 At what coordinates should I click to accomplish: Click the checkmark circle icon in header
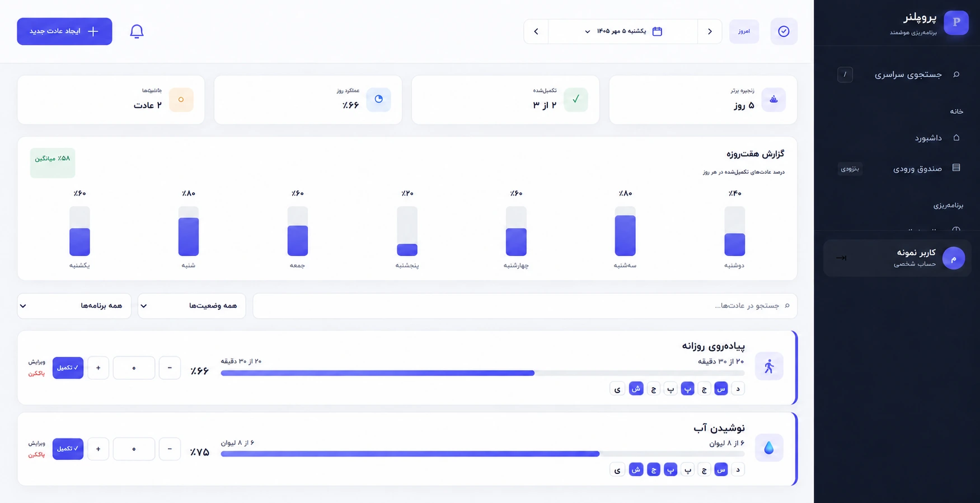[784, 31]
